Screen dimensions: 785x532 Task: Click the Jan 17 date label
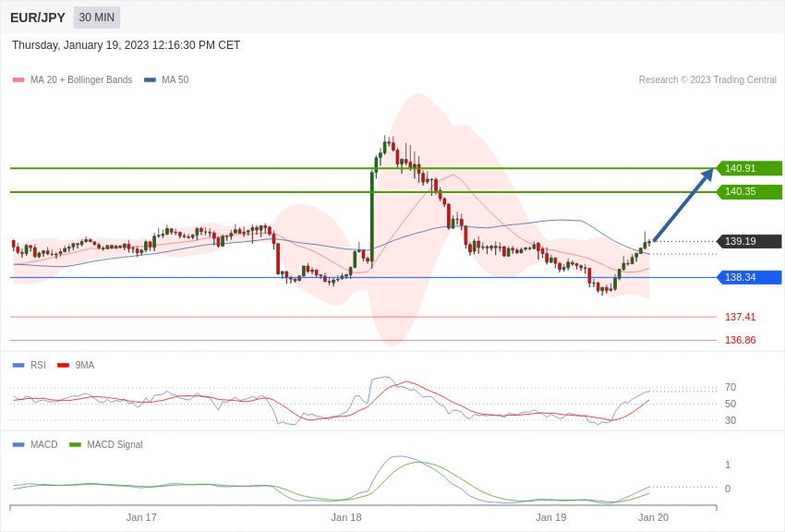pyautogui.click(x=141, y=517)
